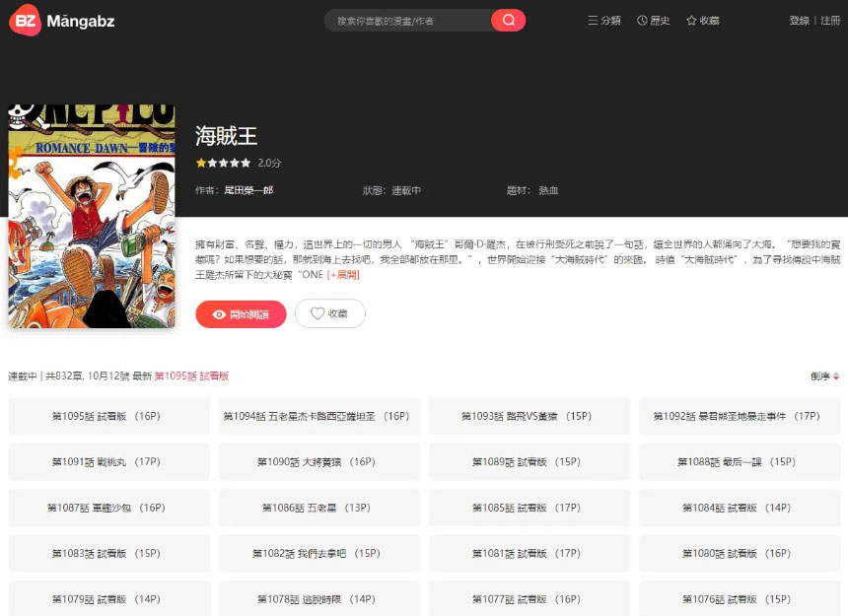Screen dimensions: 848x616
Task: Open chapter 第1093話 路飛VS黃猿
Action: click(530, 416)
